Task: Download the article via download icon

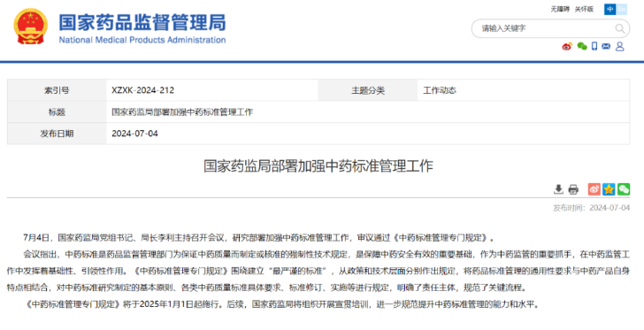Action: pos(558,189)
